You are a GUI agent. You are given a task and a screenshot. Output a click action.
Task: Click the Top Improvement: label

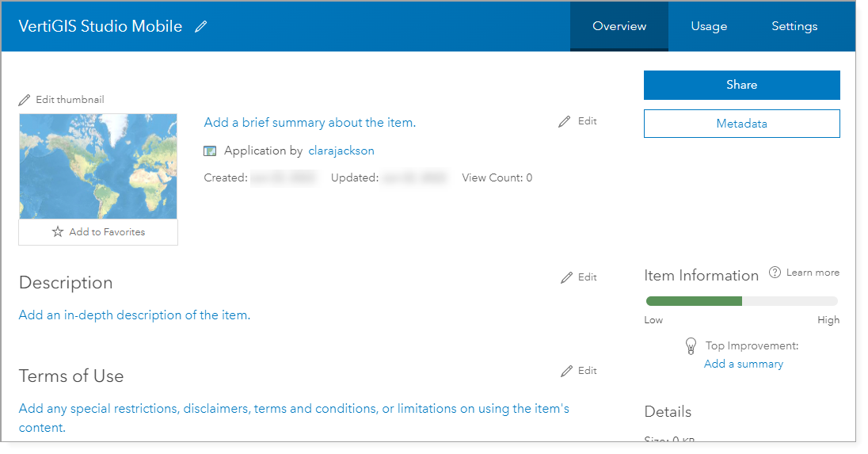click(x=752, y=345)
